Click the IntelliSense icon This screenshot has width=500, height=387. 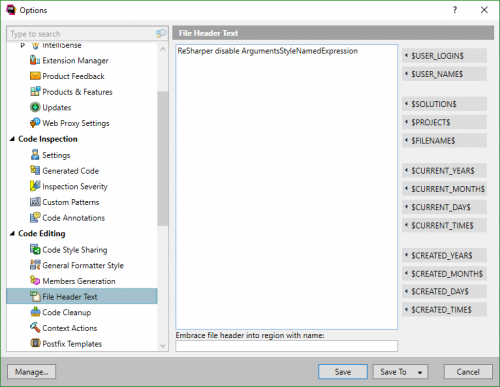click(35, 46)
